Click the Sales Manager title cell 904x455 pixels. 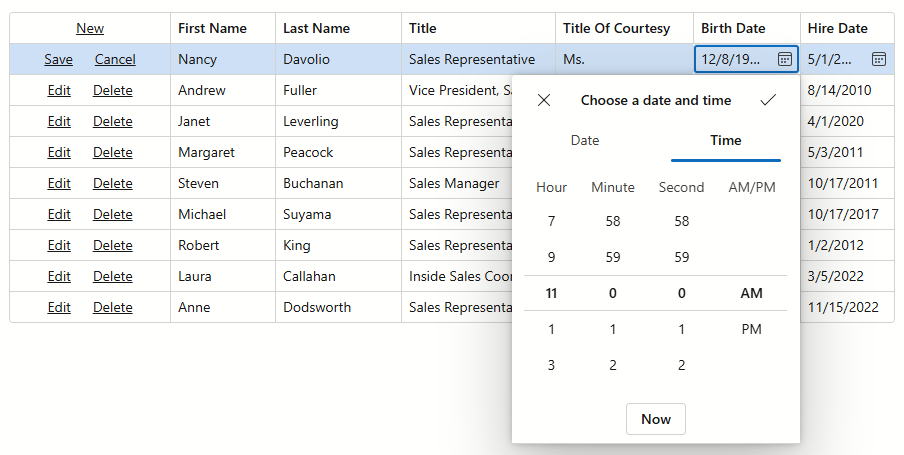[457, 183]
